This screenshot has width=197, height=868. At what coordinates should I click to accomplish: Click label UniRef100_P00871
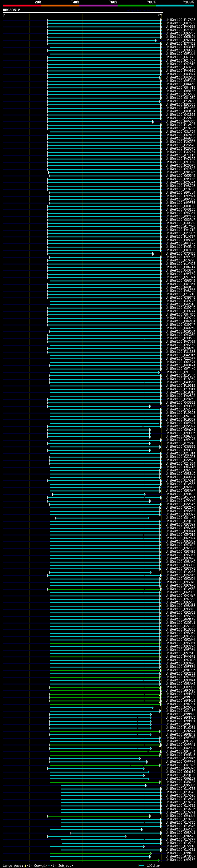point(180,656)
